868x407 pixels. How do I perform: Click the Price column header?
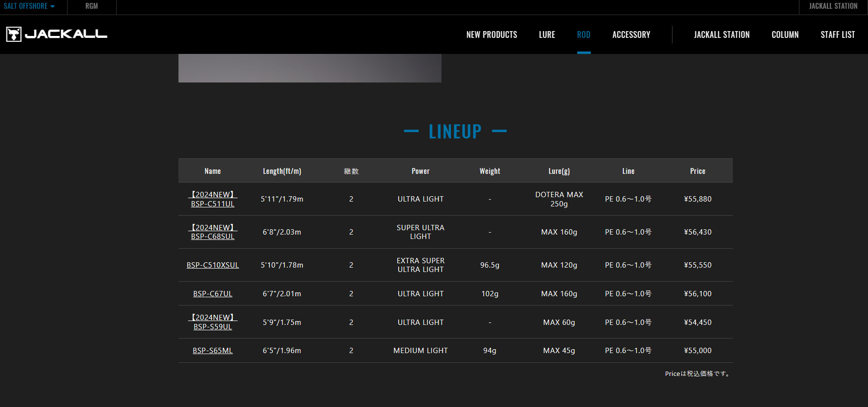coord(697,171)
